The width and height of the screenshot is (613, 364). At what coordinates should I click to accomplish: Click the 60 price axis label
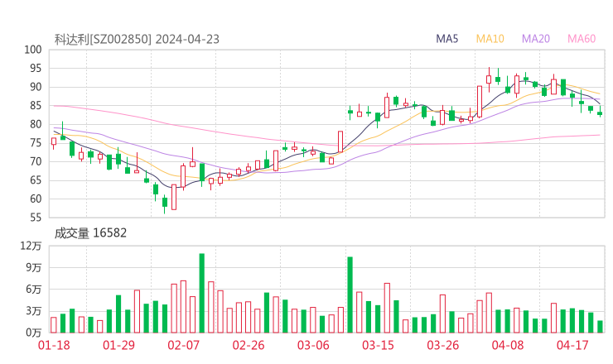click(x=36, y=199)
